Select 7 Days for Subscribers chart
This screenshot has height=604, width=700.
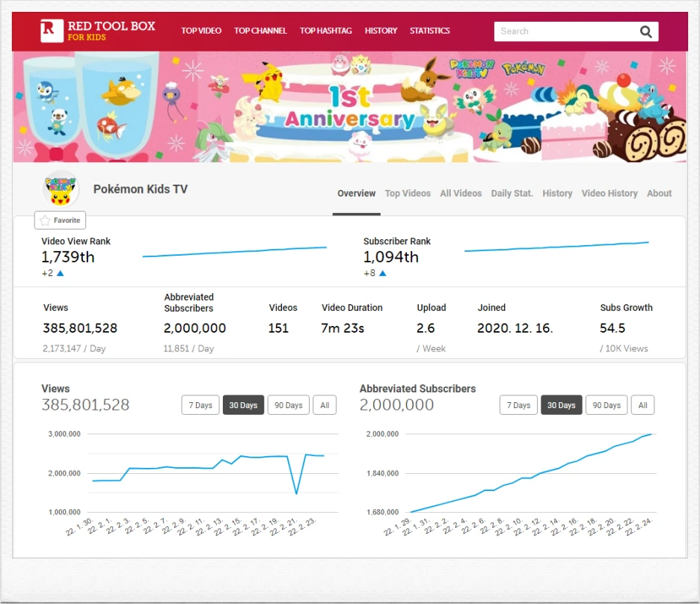[x=518, y=405]
